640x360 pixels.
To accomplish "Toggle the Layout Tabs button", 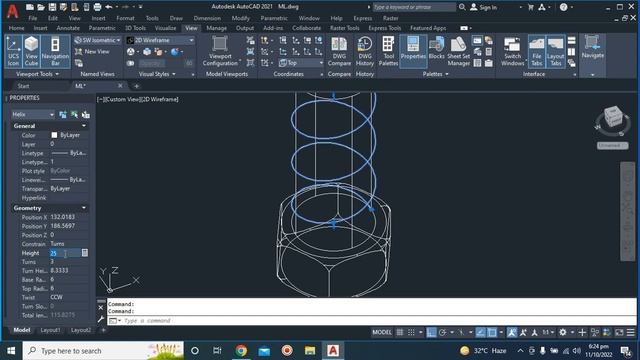I will point(556,51).
